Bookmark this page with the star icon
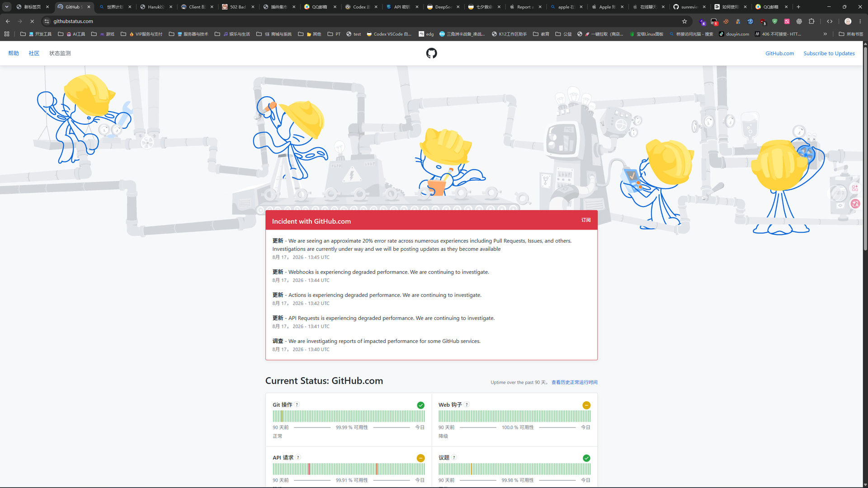868x488 pixels. point(684,21)
